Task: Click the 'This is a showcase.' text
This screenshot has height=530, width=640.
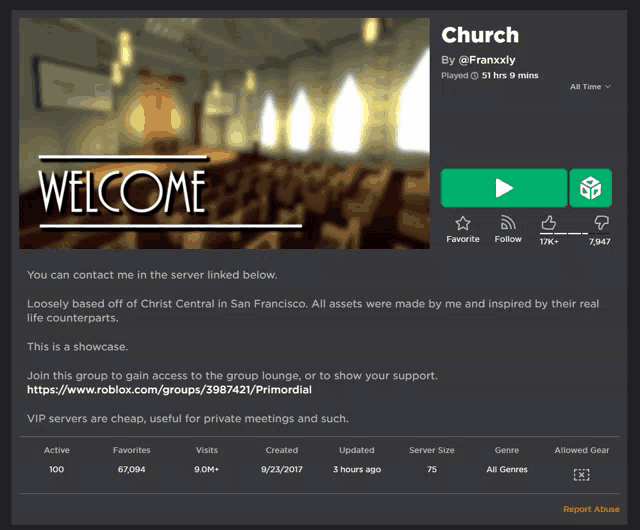Action: [78, 347]
